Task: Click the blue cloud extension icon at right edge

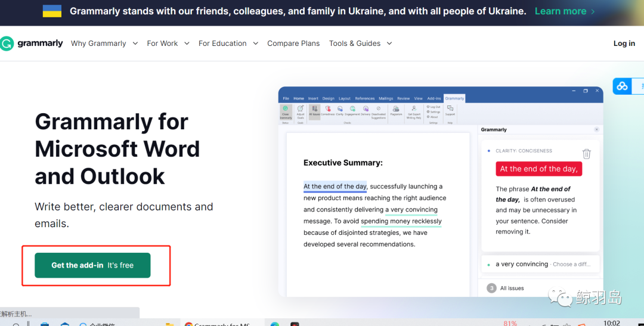Action: [622, 86]
